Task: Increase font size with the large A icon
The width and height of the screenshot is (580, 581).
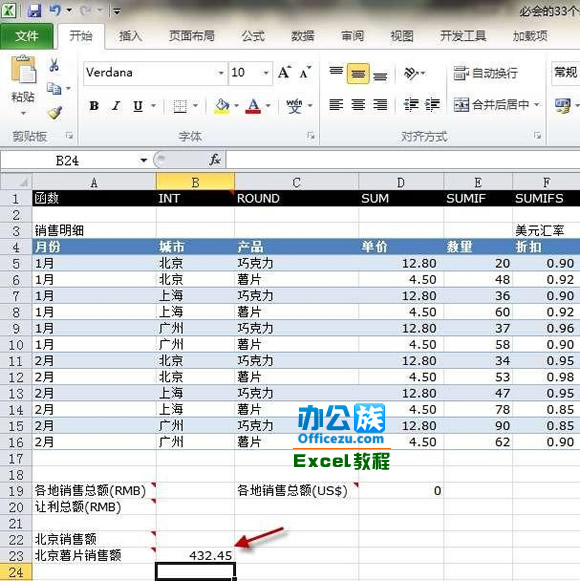Action: (x=285, y=73)
